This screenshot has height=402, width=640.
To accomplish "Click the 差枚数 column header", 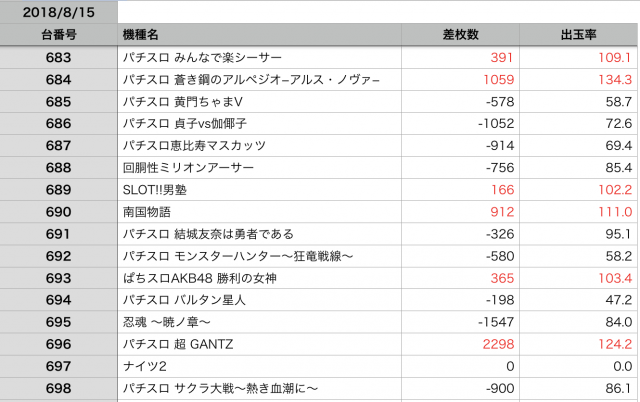I will [x=460, y=35].
